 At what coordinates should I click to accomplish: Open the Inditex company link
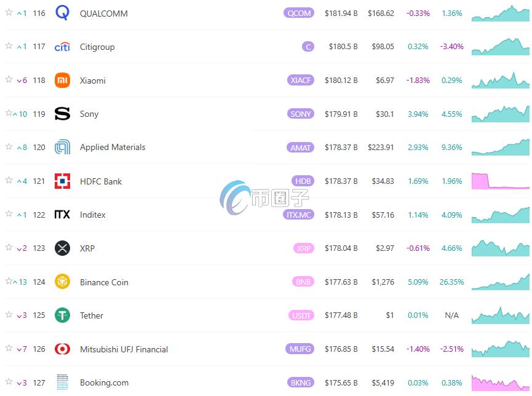pyautogui.click(x=92, y=215)
